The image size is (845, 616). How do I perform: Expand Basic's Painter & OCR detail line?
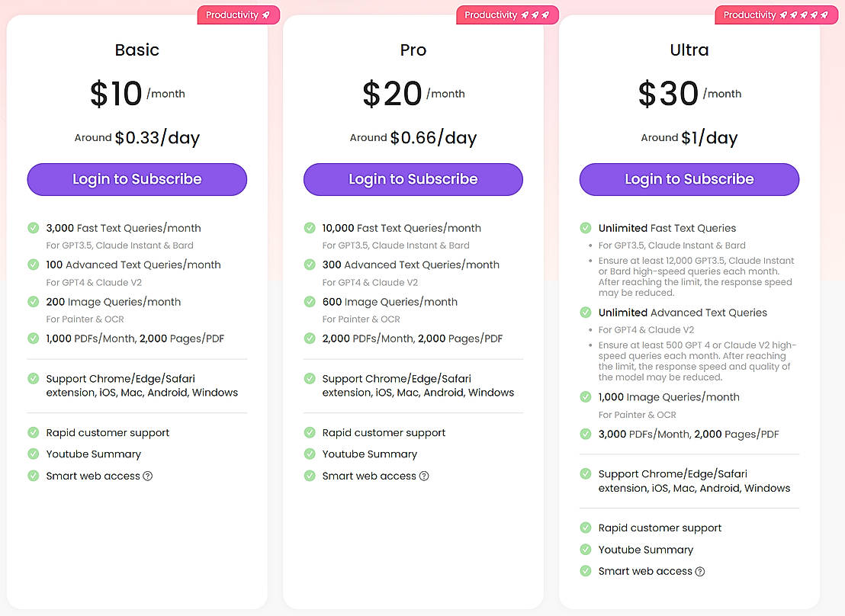84,319
